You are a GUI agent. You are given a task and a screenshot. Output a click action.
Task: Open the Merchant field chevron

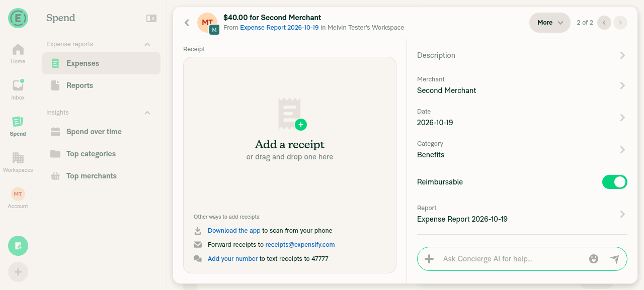(x=622, y=85)
